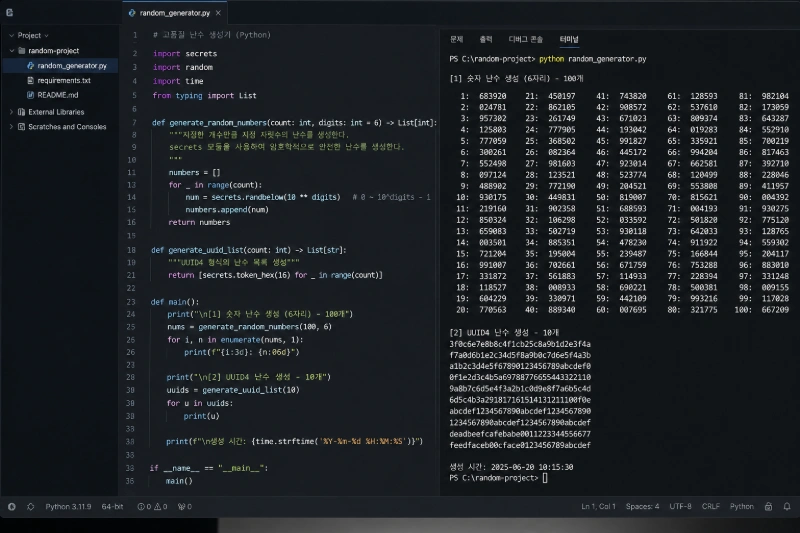Switch to the 문제 panel tab

(457, 40)
